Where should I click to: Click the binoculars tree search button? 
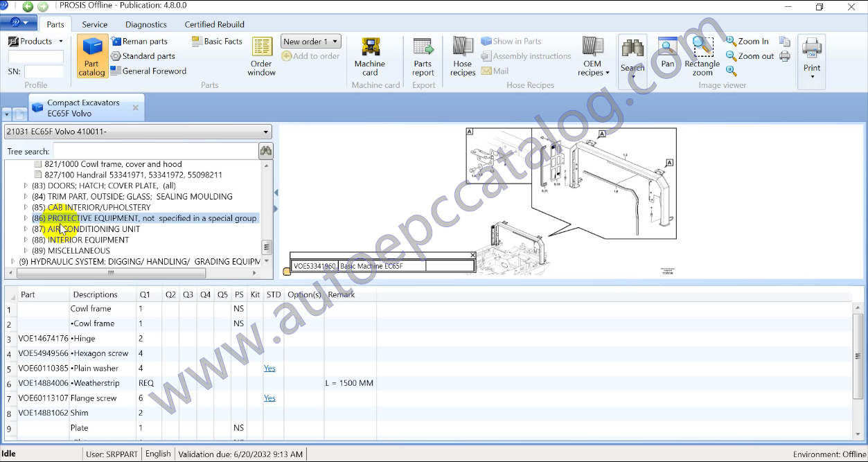[x=265, y=151]
